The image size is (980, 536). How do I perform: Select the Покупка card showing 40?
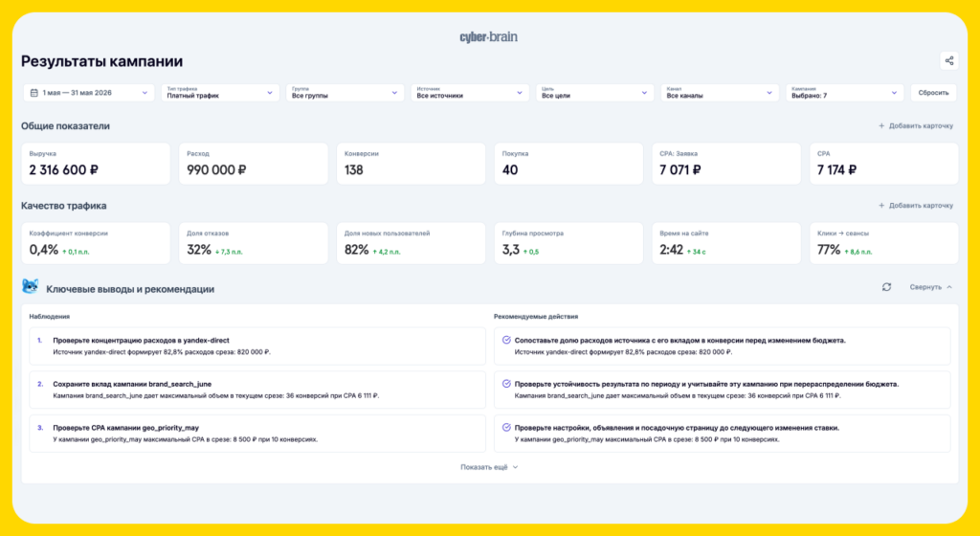click(x=568, y=164)
